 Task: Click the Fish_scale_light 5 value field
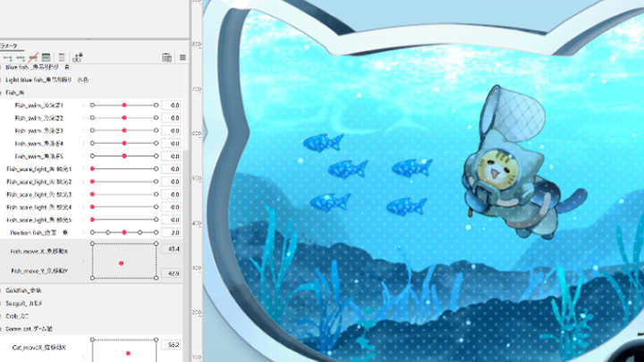171,220
